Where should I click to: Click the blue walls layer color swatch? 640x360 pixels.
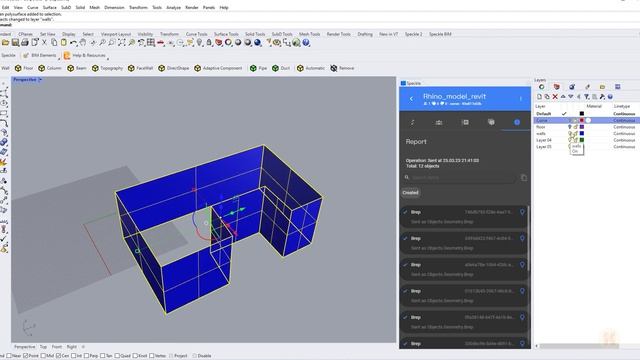[x=582, y=133]
